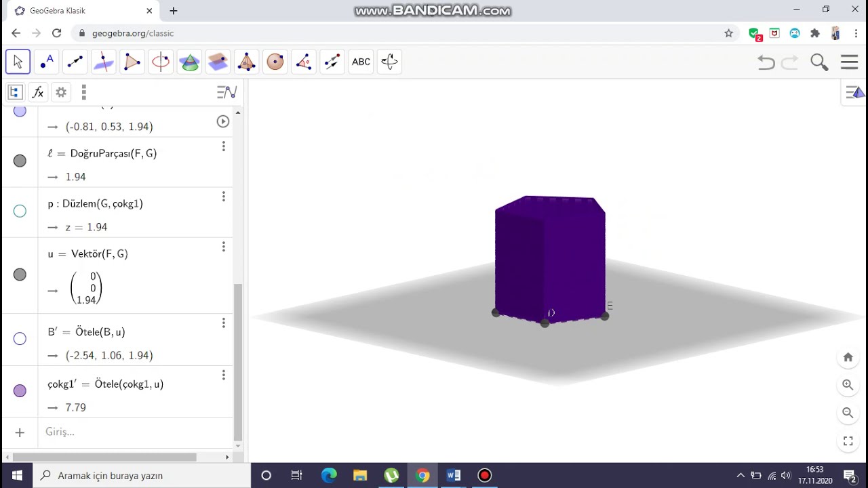Open the Bandicam recorder taskbar icon
868x488 pixels.
click(x=485, y=475)
